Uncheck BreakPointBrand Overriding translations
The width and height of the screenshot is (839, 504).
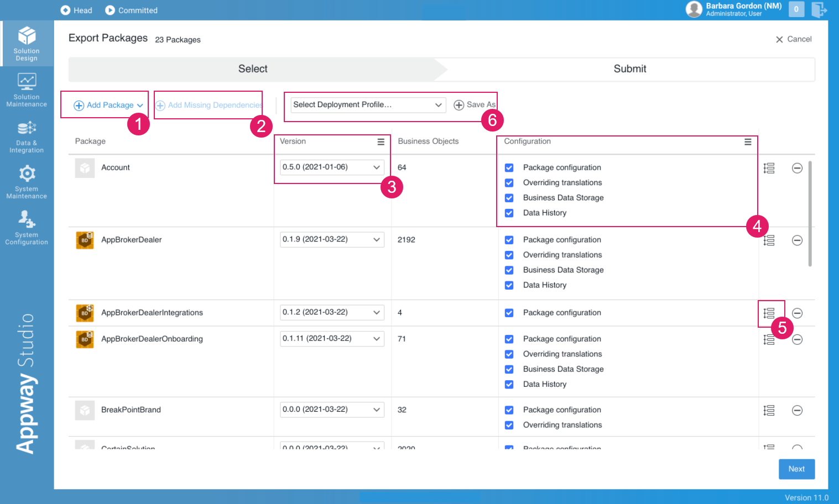tap(509, 426)
